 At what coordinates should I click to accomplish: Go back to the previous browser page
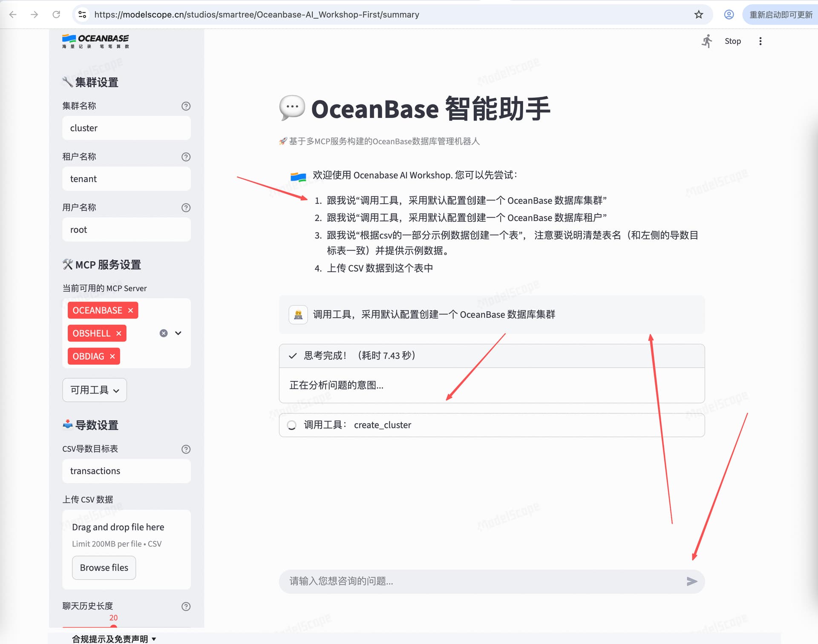click(13, 14)
